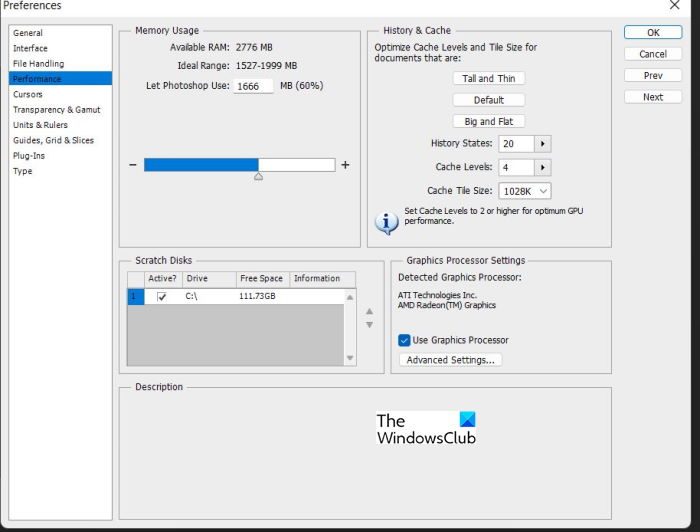The width and height of the screenshot is (700, 532).
Task: Go to previous page with Prev
Action: click(x=653, y=75)
